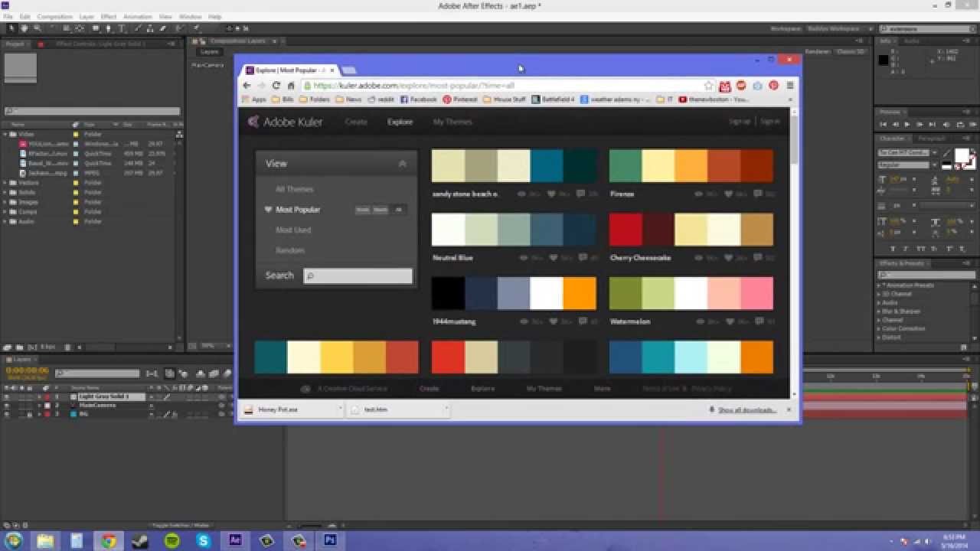Expand the Audio folder in Project panel
Image resolution: width=980 pixels, height=551 pixels.
tap(6, 221)
